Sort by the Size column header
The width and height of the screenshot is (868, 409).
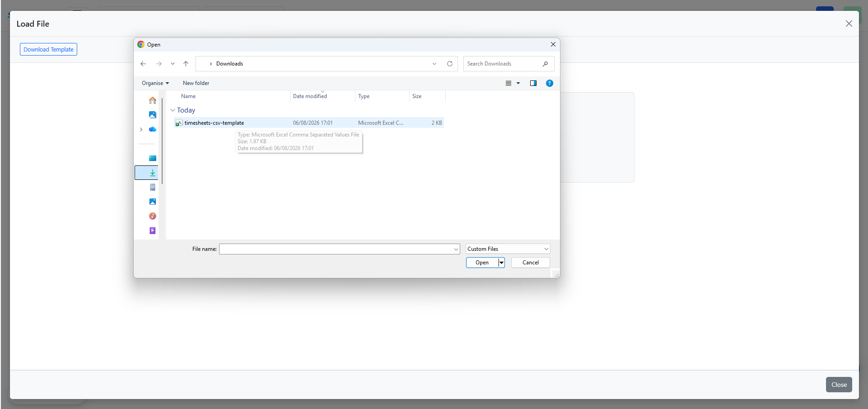tap(417, 96)
